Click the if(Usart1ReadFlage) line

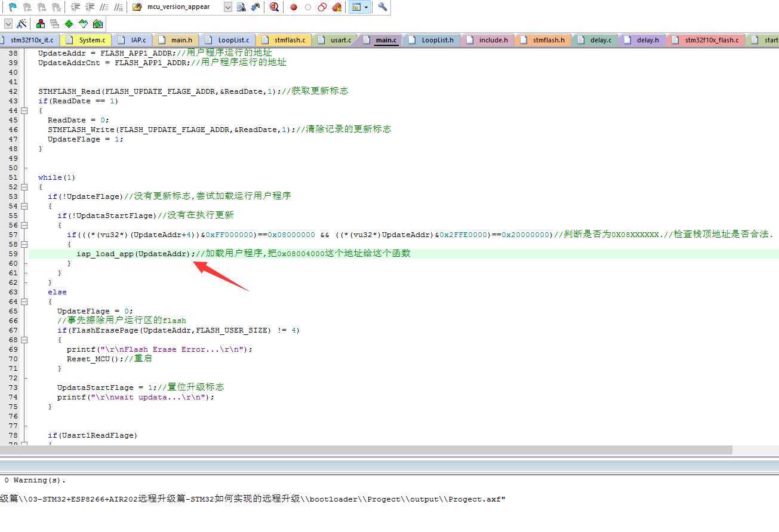click(x=93, y=435)
